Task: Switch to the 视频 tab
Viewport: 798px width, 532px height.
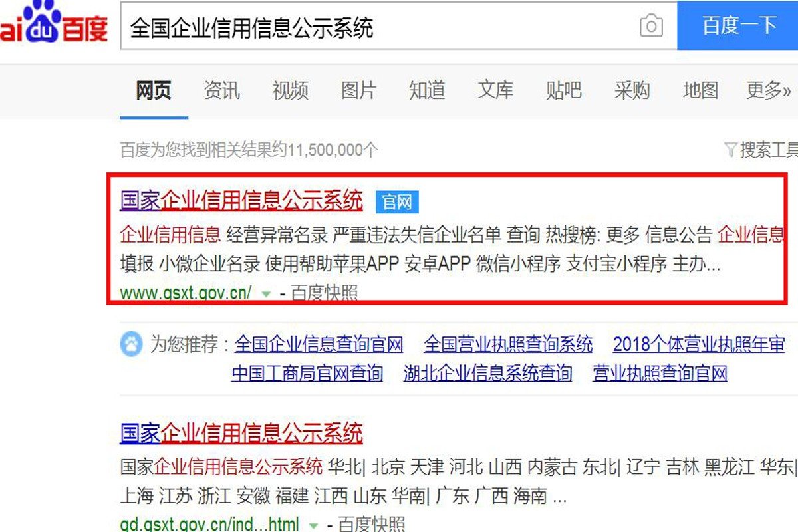Action: [x=290, y=91]
